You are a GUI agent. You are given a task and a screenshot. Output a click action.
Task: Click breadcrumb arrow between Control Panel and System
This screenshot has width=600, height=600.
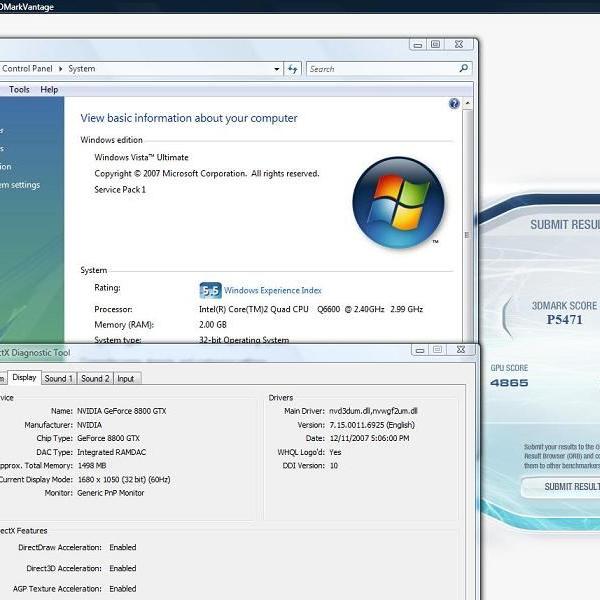[x=60, y=69]
